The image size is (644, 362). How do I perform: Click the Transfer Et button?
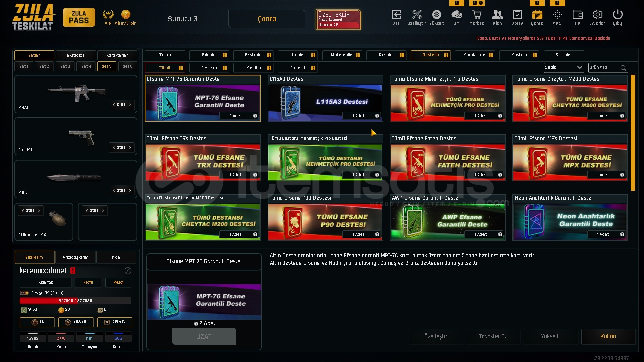coord(493,336)
